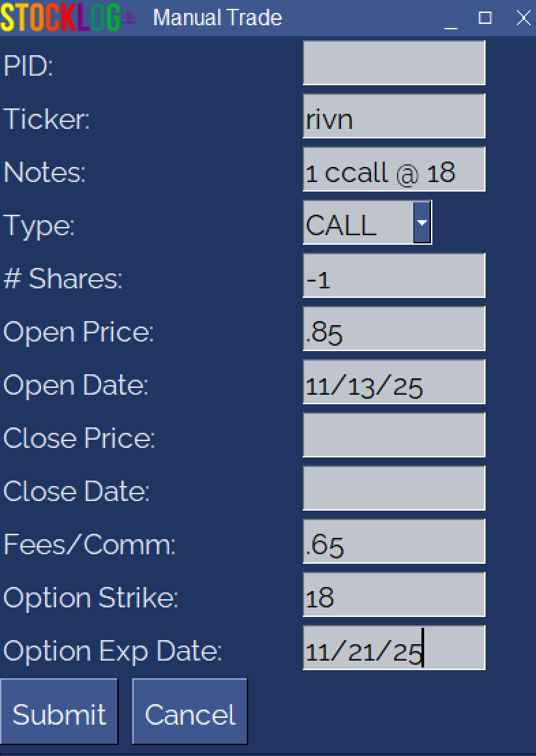Close the Manual Trade window
This screenshot has width=536, height=756.
click(x=523, y=18)
